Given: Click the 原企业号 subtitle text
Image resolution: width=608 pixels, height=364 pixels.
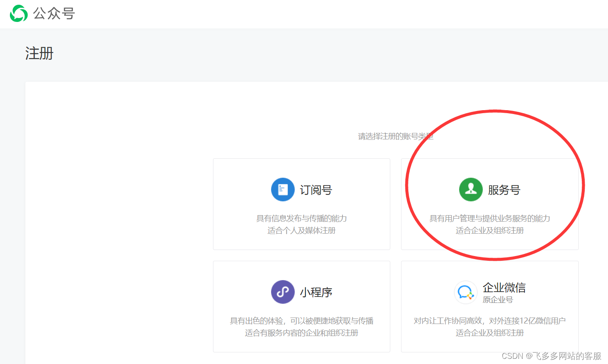Looking at the screenshot, I should click(498, 299).
